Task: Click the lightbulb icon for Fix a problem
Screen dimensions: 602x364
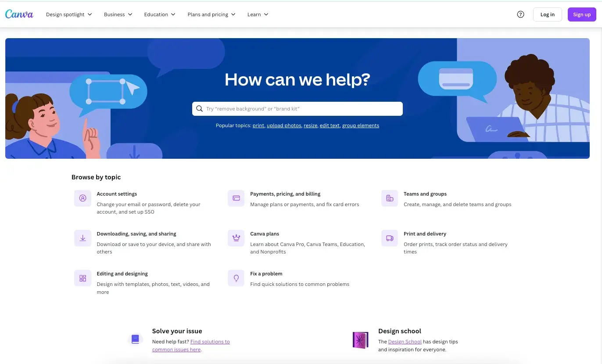Action: point(236,278)
